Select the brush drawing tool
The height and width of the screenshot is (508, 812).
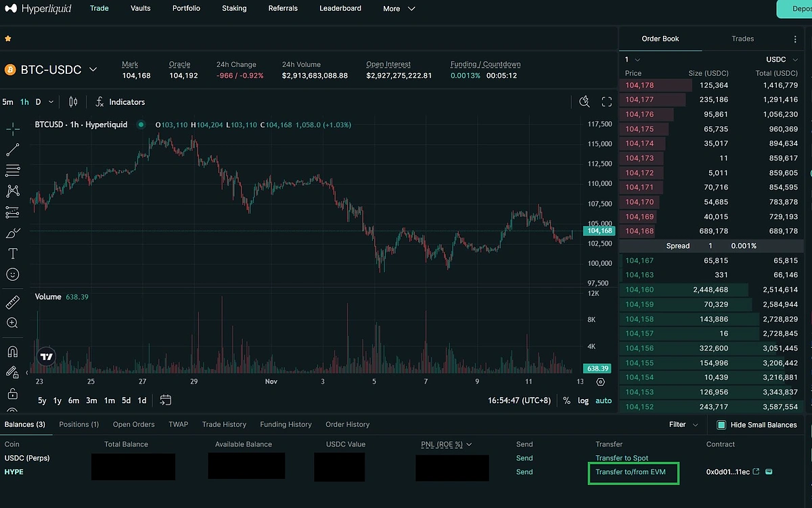point(13,233)
